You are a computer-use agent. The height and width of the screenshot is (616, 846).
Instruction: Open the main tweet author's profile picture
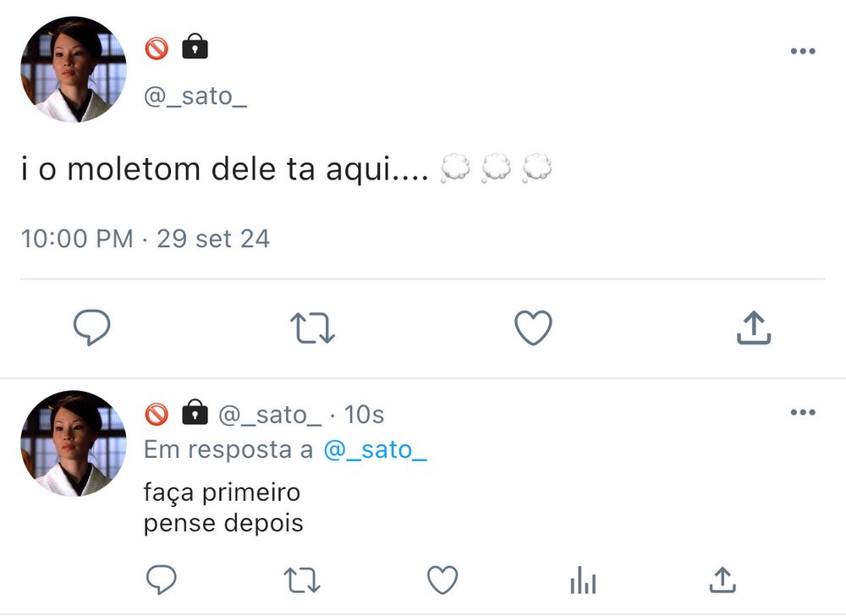tap(74, 69)
